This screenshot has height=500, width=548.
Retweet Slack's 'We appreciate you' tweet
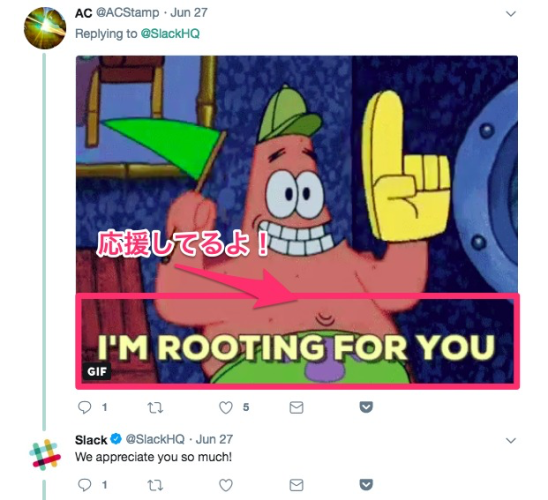(x=155, y=485)
